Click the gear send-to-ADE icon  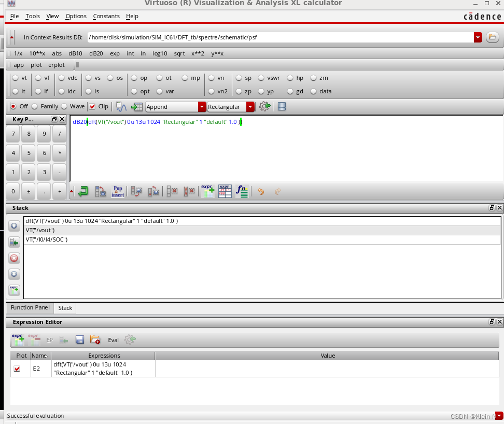click(x=265, y=106)
